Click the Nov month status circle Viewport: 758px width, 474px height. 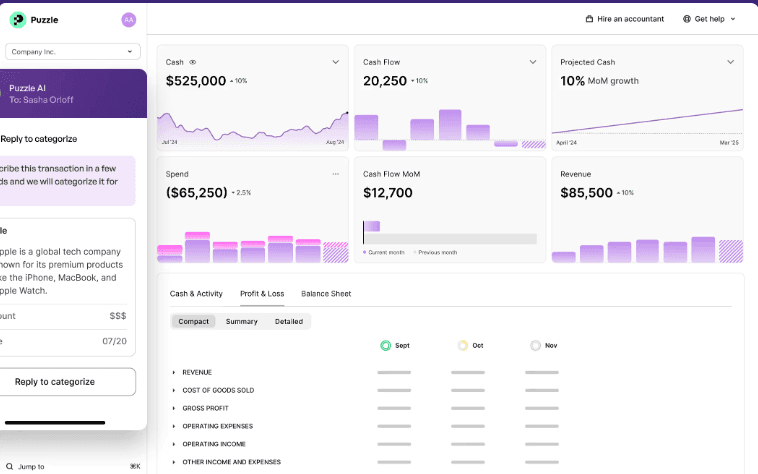coord(536,345)
